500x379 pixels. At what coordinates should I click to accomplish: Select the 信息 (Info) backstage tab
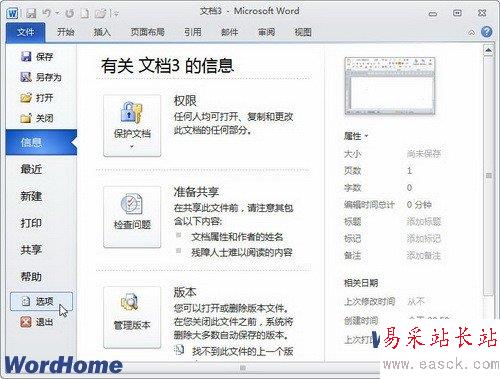(41, 143)
